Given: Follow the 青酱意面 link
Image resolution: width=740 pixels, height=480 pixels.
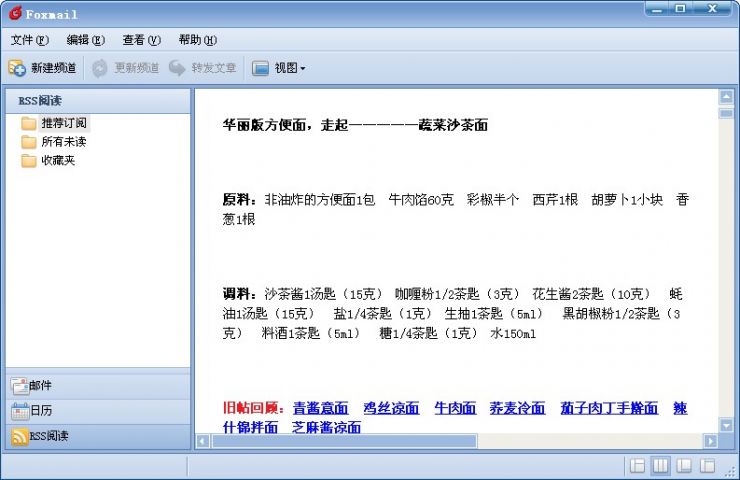Looking at the screenshot, I should (320, 408).
